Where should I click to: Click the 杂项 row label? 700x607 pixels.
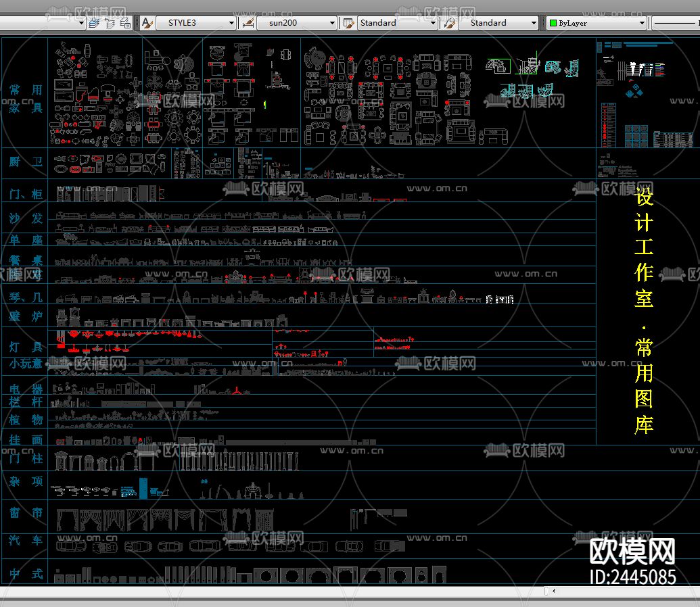(26, 481)
